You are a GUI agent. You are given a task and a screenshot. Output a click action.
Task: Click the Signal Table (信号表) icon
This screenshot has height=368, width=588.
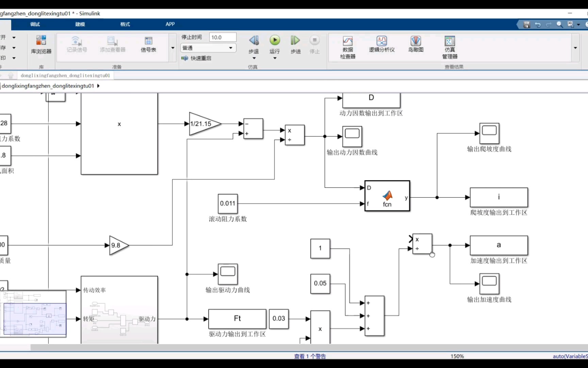click(x=148, y=45)
